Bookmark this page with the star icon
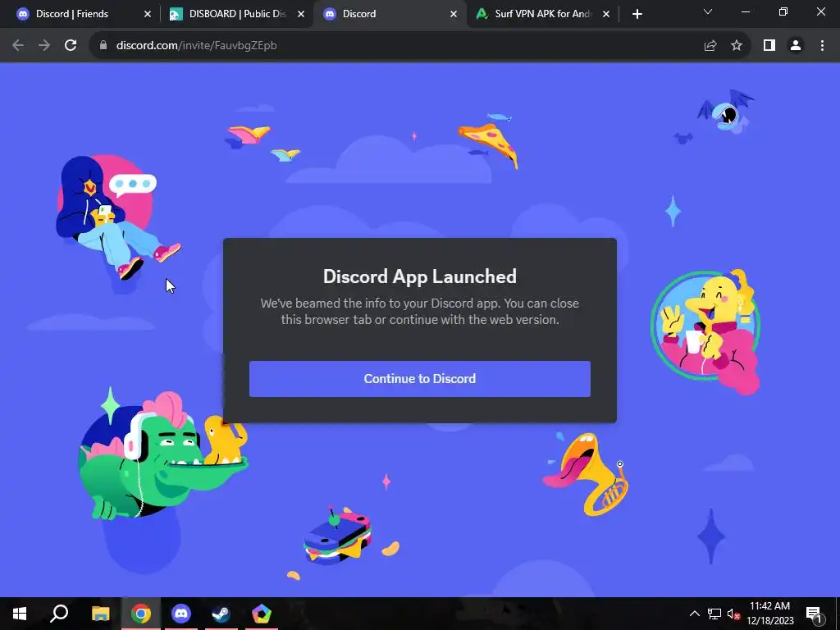 click(737, 46)
